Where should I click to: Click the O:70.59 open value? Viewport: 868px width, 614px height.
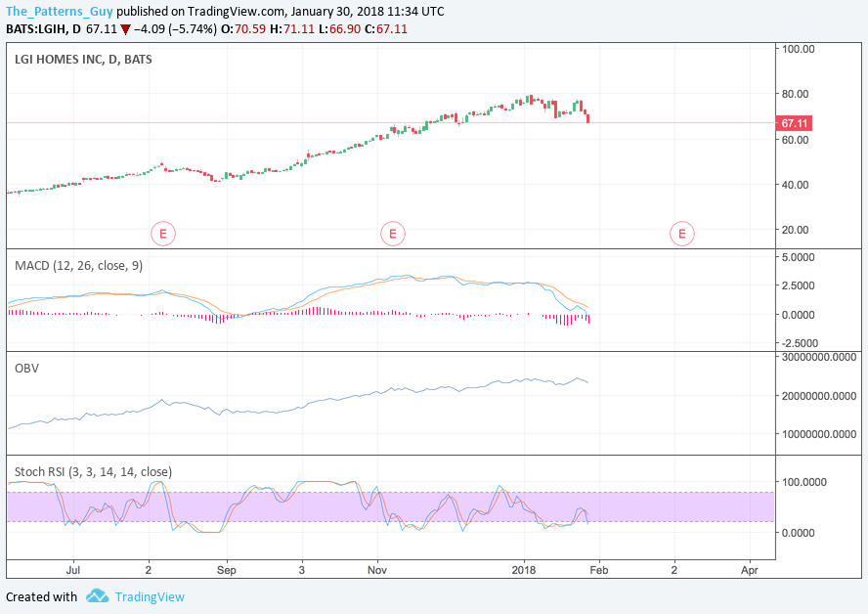[243, 28]
